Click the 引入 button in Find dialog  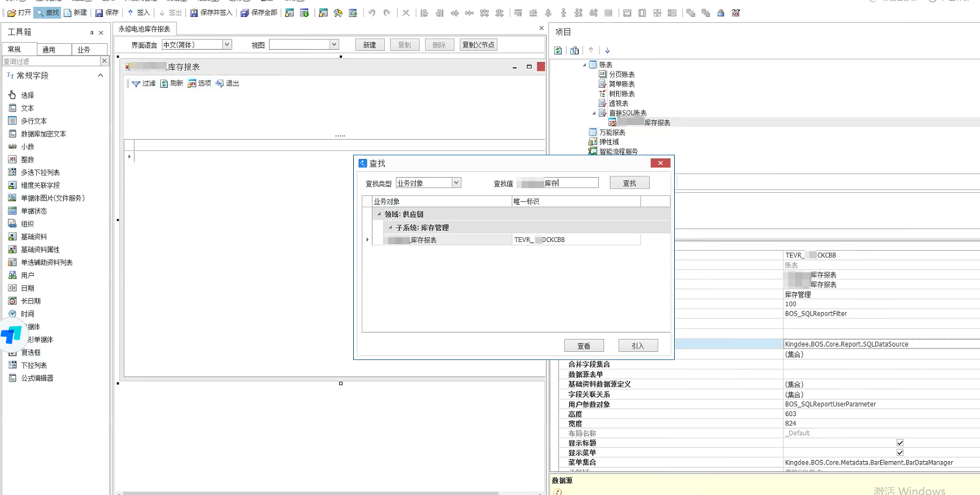[638, 346]
